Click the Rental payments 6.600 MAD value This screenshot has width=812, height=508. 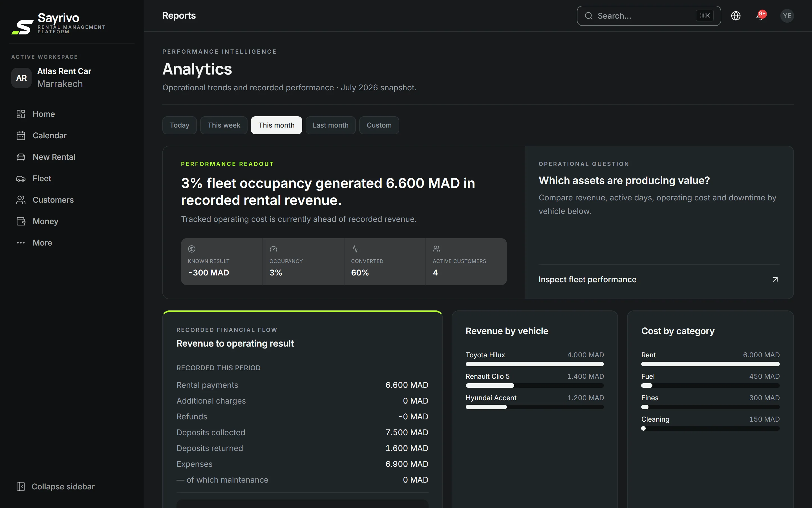[407, 385]
